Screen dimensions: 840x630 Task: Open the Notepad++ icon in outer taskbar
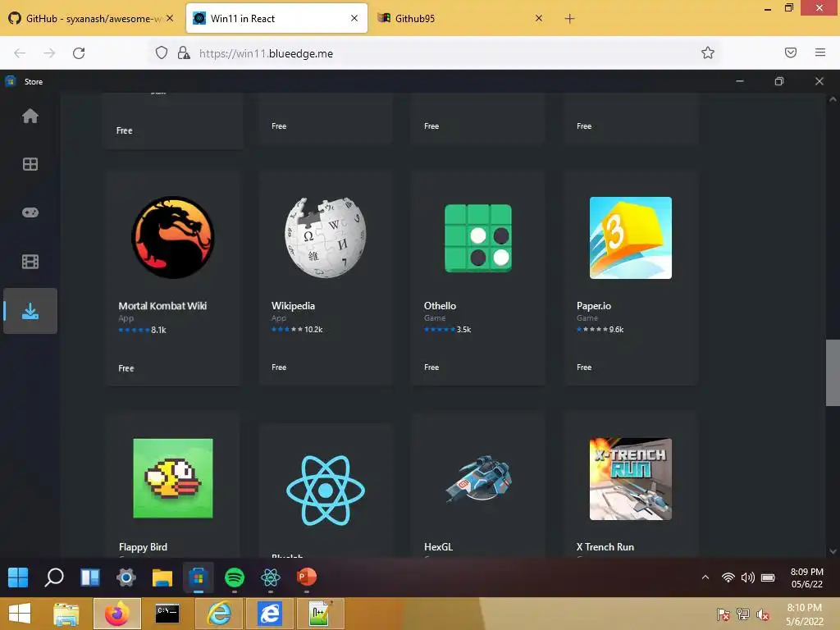pos(321,614)
